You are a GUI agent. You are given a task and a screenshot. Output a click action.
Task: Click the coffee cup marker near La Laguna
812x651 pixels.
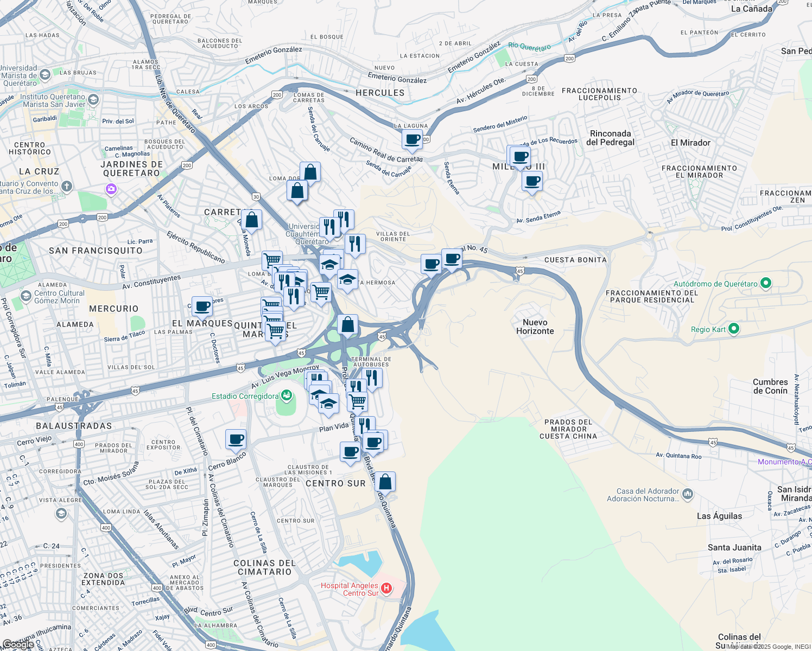[x=412, y=139]
